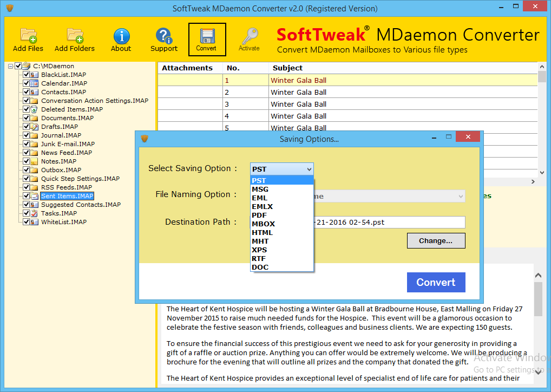Click the Contacts.IMAP contact card icon

[x=34, y=92]
